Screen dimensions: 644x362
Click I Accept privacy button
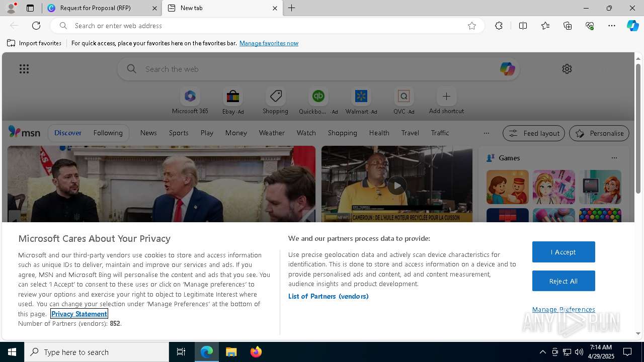tap(563, 252)
